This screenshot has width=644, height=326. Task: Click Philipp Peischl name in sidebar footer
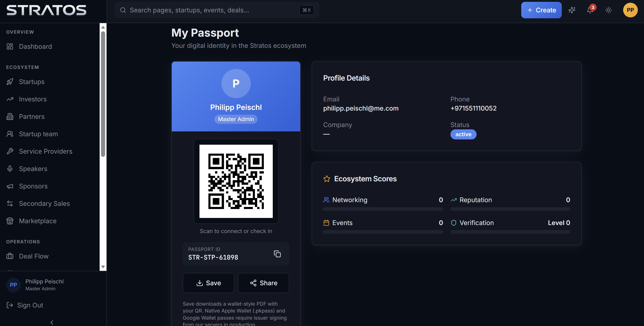pos(44,282)
